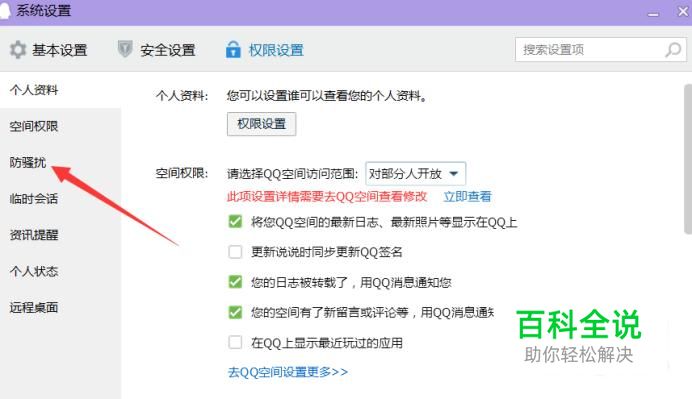This screenshot has width=692, height=399.
Task: Go to 远程桌面 in the sidebar
Action: pyautogui.click(x=60, y=307)
